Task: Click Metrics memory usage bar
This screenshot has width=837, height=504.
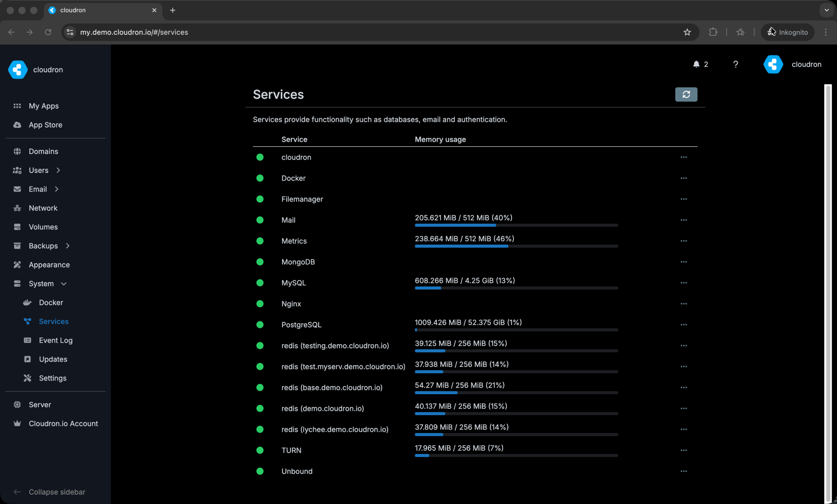Action: click(516, 246)
